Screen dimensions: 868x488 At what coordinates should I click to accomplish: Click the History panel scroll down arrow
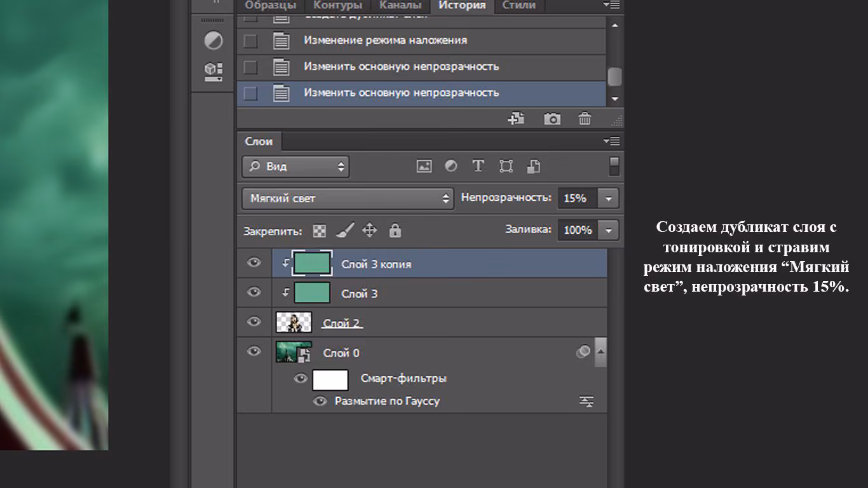[x=614, y=99]
